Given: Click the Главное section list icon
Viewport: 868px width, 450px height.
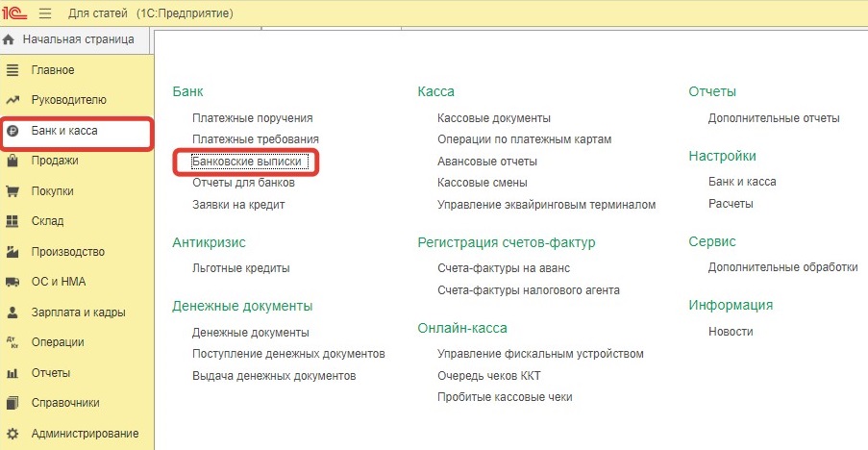Looking at the screenshot, I should [12, 70].
